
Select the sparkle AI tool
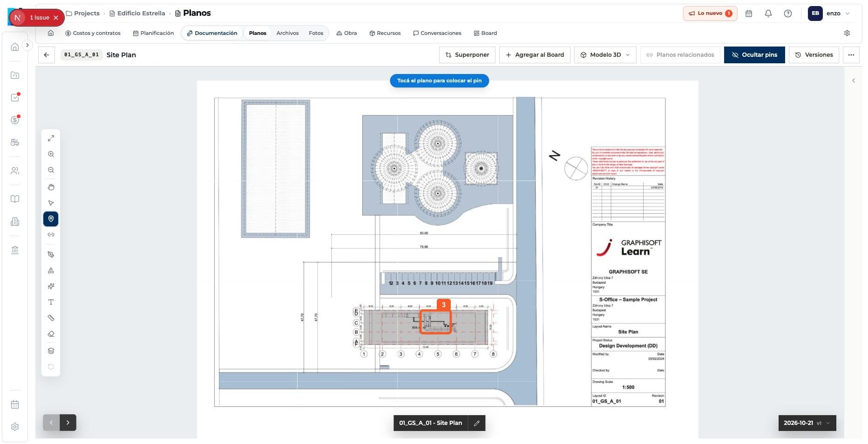[x=51, y=286]
